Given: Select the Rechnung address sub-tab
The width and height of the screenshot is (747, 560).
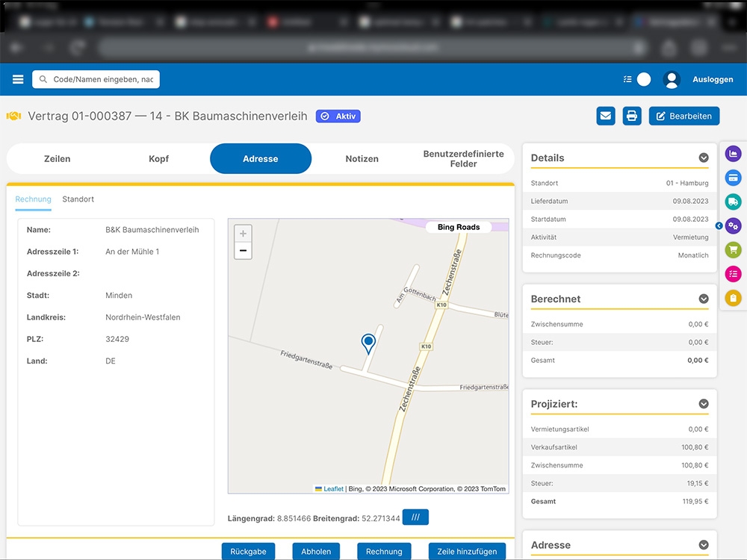Looking at the screenshot, I should point(33,199).
